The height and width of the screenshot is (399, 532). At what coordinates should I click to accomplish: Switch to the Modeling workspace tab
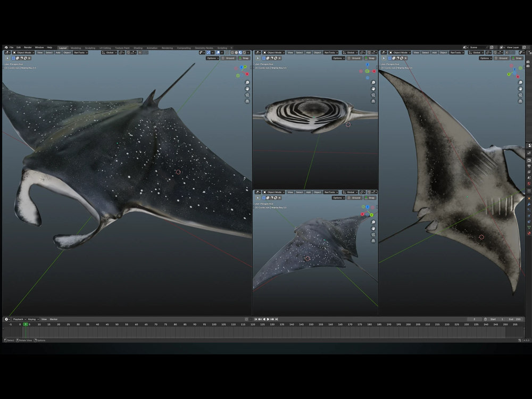coord(76,48)
